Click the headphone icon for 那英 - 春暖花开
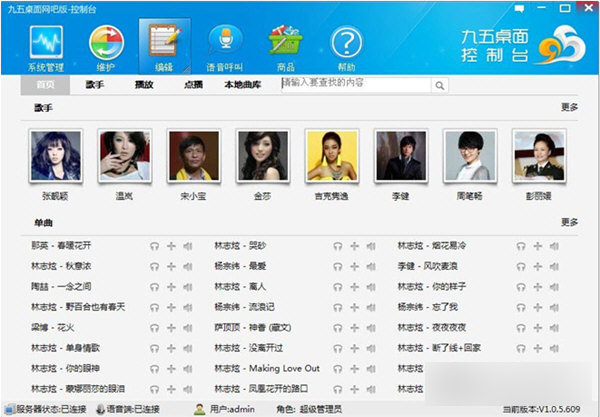 (154, 245)
